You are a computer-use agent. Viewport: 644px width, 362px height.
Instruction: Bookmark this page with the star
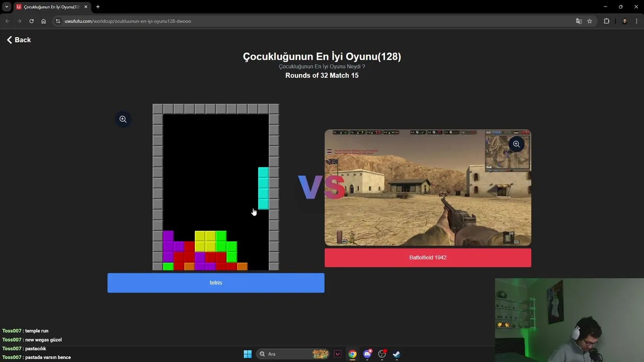point(590,21)
